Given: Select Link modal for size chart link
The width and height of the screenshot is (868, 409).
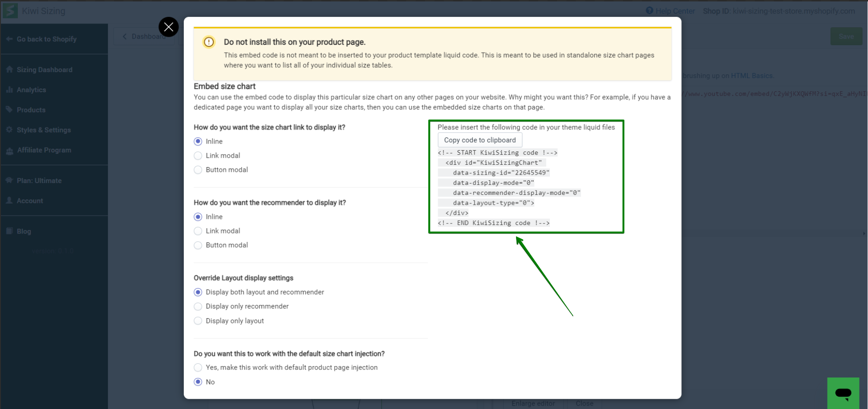Looking at the screenshot, I should (x=198, y=155).
